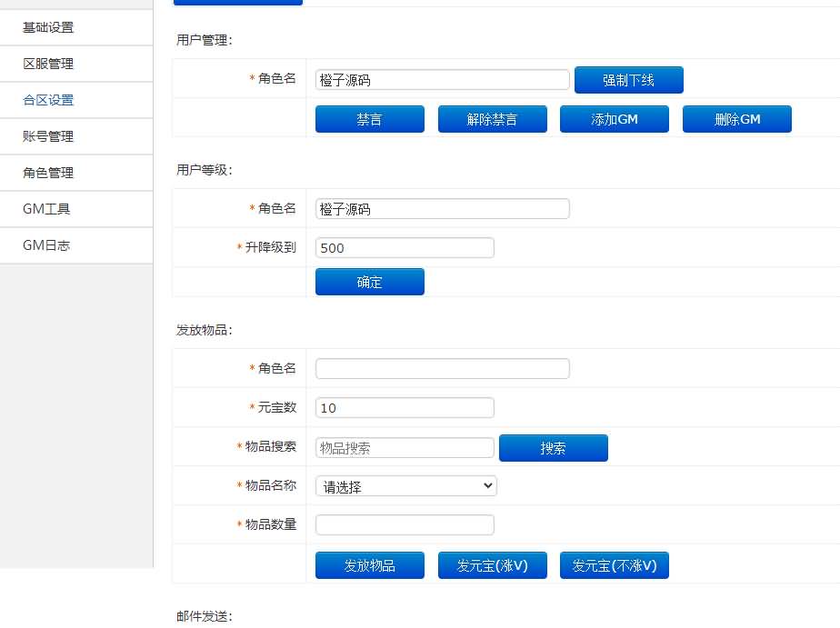Click the 元宝数 input showing 10
This screenshot has height=628, width=840.
pos(404,407)
